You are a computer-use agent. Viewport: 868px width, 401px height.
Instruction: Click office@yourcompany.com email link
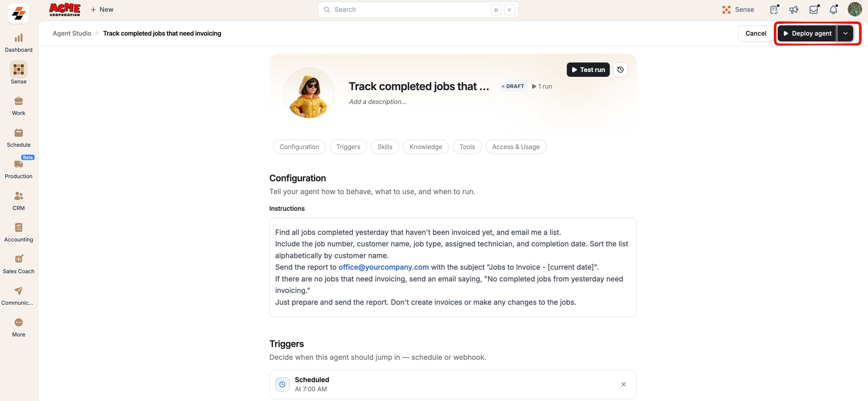[x=383, y=267]
